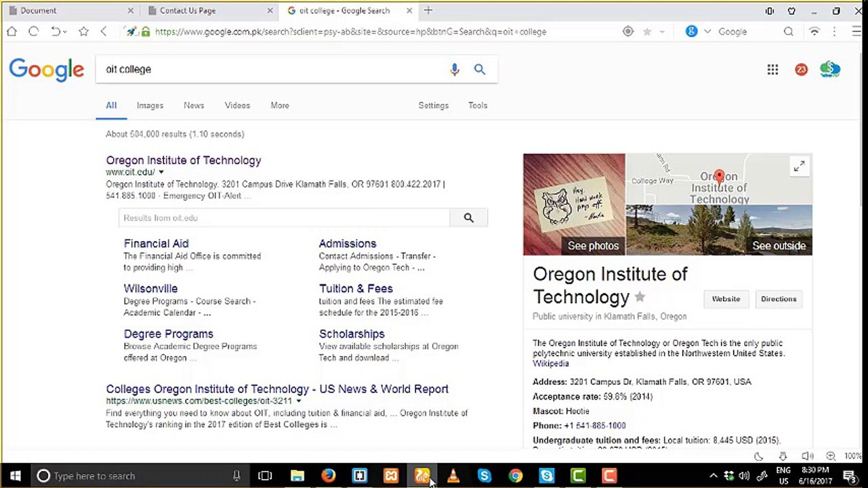This screenshot has width=868, height=488.
Task: Open Google Chrome from the taskbar
Action: point(516,476)
